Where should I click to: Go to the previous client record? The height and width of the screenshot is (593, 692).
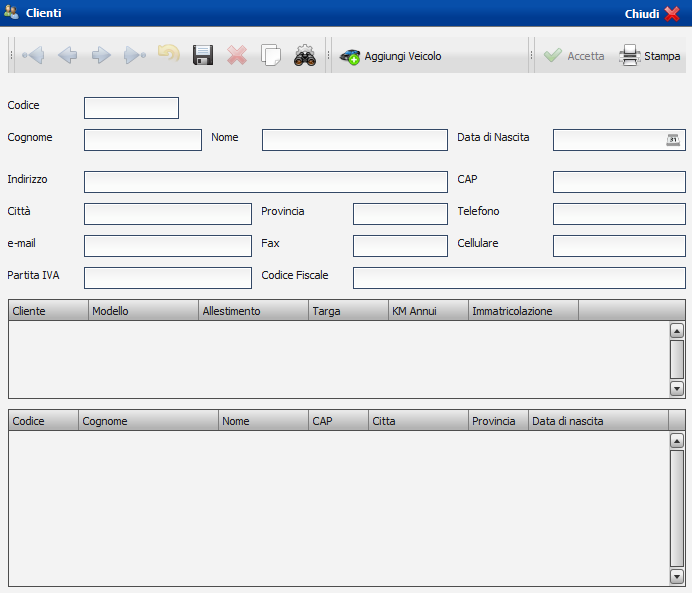click(x=68, y=56)
